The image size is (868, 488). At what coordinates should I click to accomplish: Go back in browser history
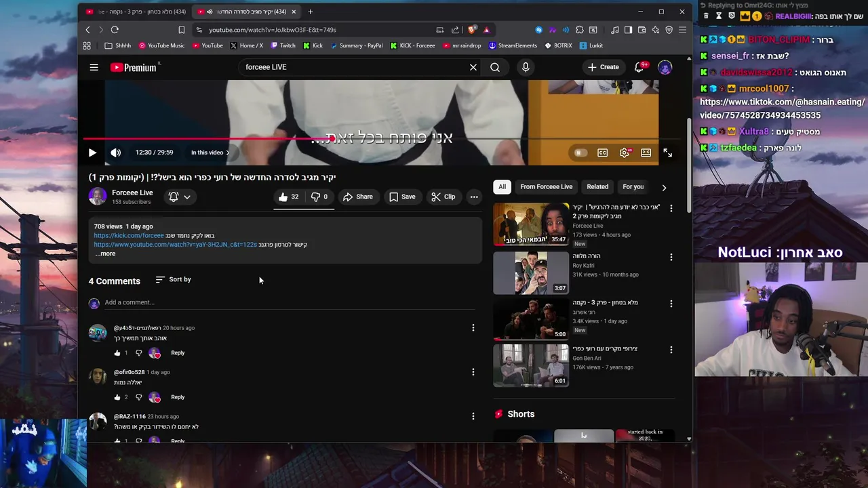[x=87, y=30]
